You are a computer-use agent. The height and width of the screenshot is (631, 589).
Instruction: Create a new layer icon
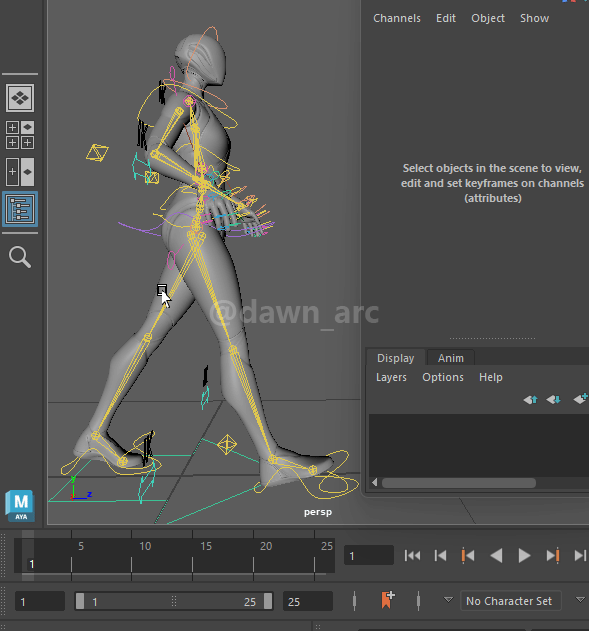click(x=581, y=399)
